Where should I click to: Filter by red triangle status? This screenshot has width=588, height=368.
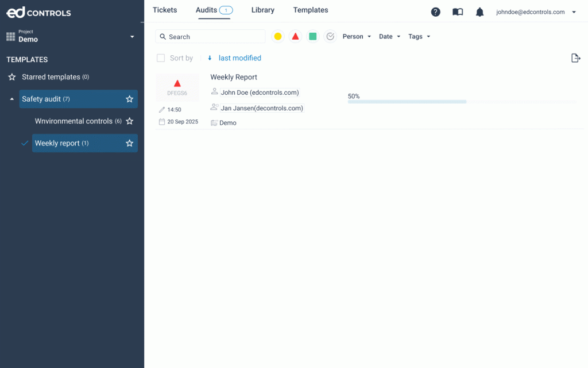295,37
